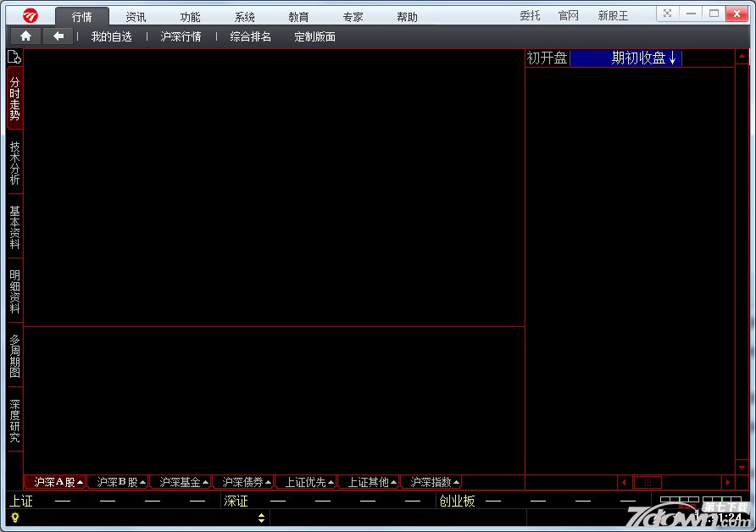Viewport: 756px width, 532px height.
Task: Click the 委托 button
Action: pos(530,15)
